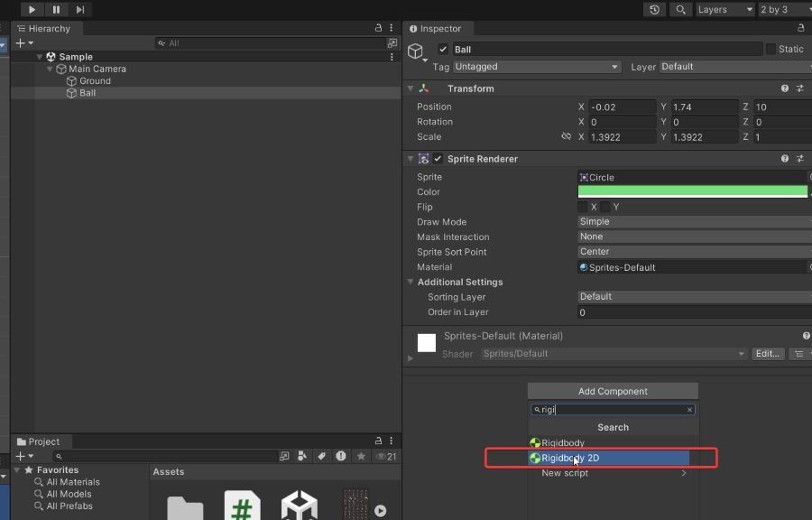Click the Sprites-Default material field

(692, 267)
